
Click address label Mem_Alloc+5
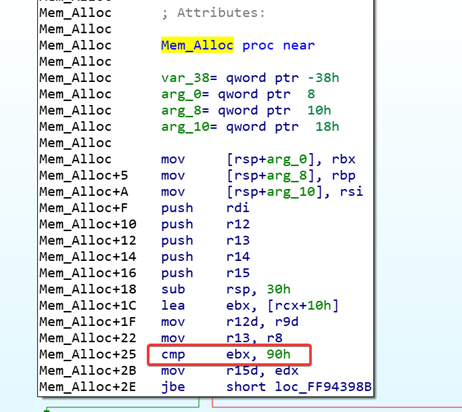(84, 176)
